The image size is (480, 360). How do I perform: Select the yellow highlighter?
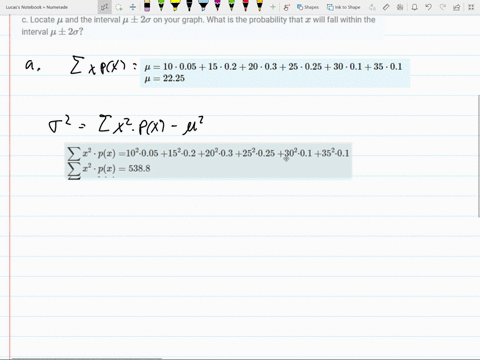(175, 6)
